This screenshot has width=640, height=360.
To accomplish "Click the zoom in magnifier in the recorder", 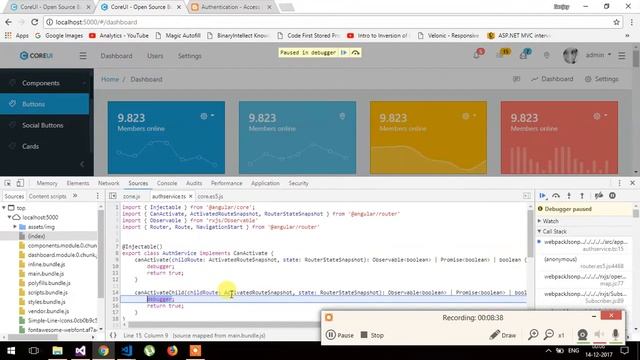I will point(533,335).
